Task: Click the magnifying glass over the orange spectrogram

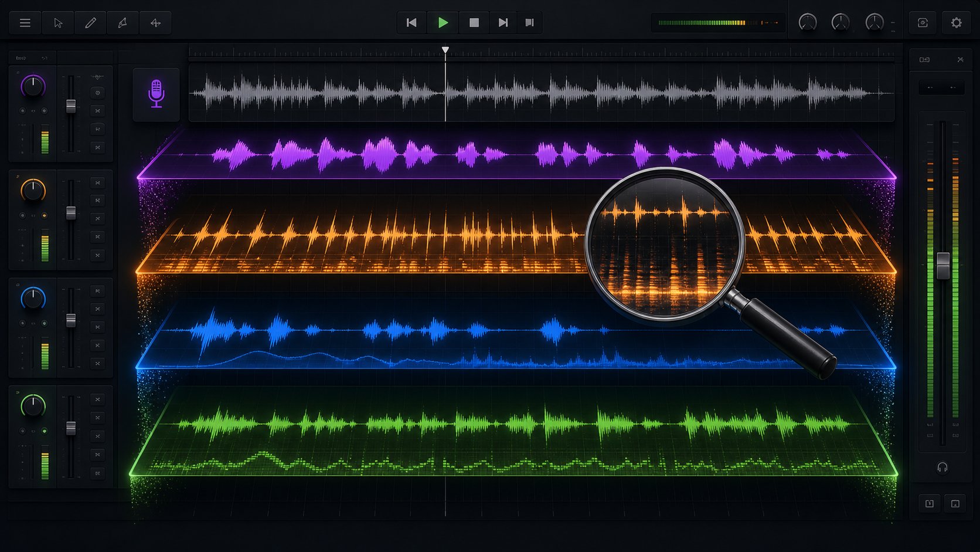Action: click(x=665, y=245)
